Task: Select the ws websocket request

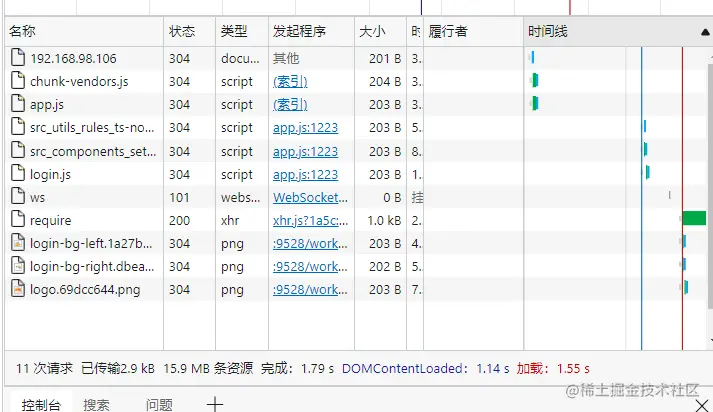Action: (37, 197)
